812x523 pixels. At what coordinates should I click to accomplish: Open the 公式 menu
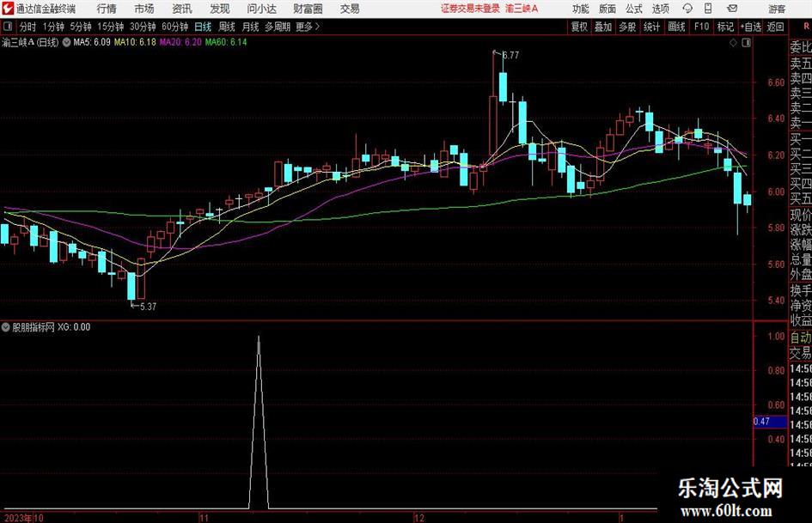(x=633, y=9)
